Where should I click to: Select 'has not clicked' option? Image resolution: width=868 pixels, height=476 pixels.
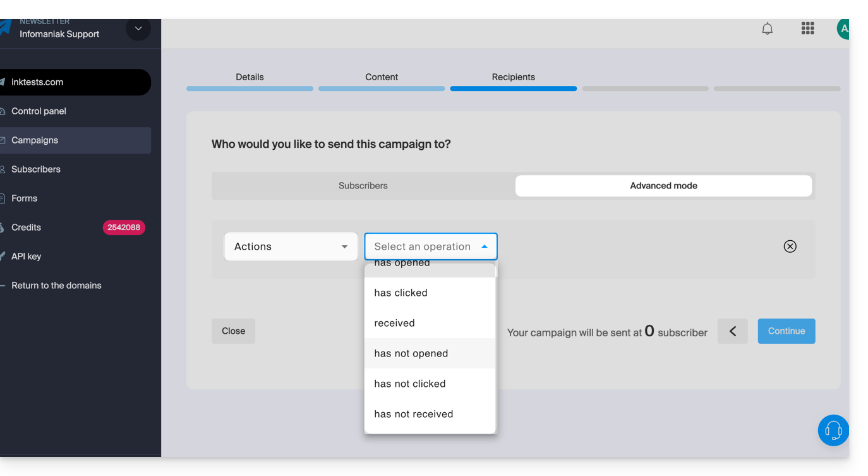tap(409, 384)
